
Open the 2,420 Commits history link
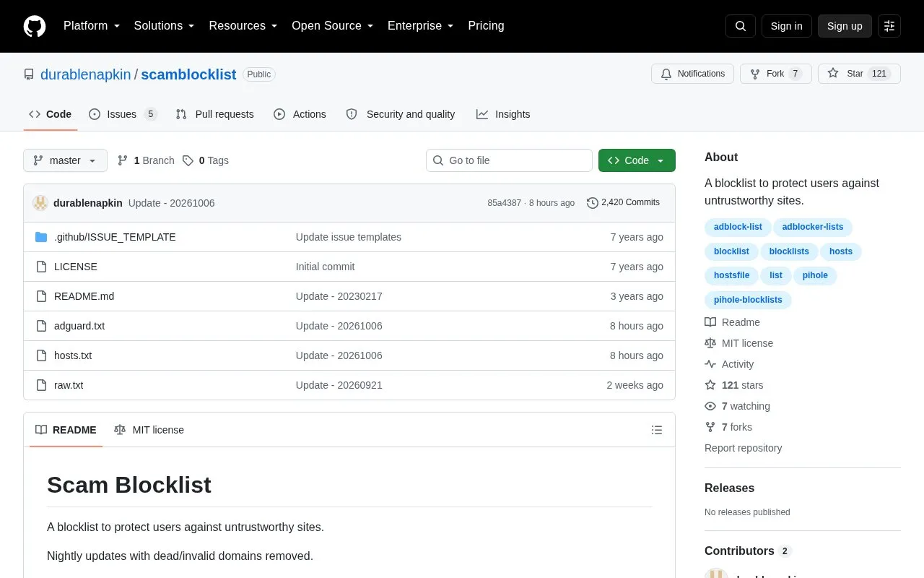[x=623, y=203]
